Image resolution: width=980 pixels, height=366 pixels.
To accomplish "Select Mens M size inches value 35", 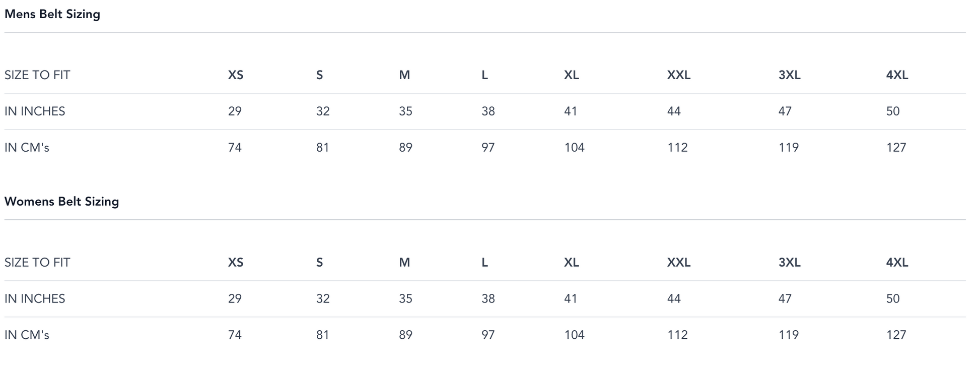I will (x=405, y=111).
